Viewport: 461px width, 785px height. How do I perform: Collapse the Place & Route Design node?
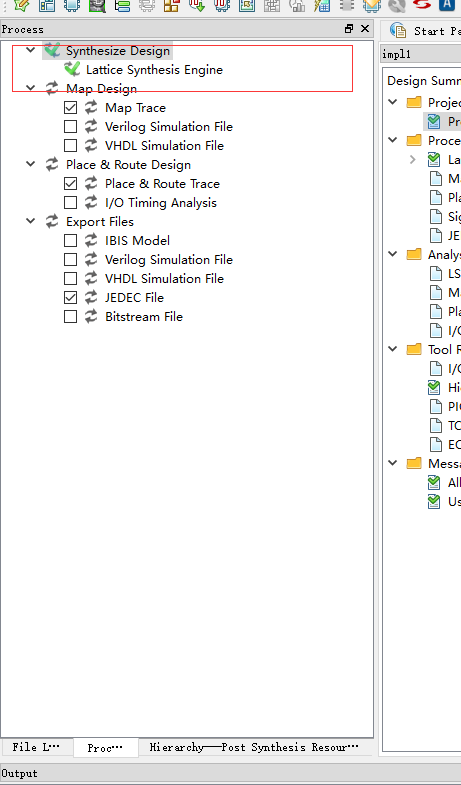click(x=31, y=164)
